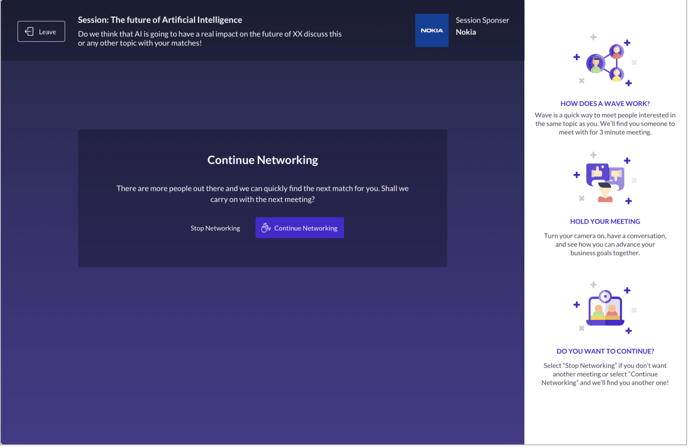The width and height of the screenshot is (688, 448).
Task: Click the exit arrow icon in Leave button
Action: pyautogui.click(x=29, y=32)
